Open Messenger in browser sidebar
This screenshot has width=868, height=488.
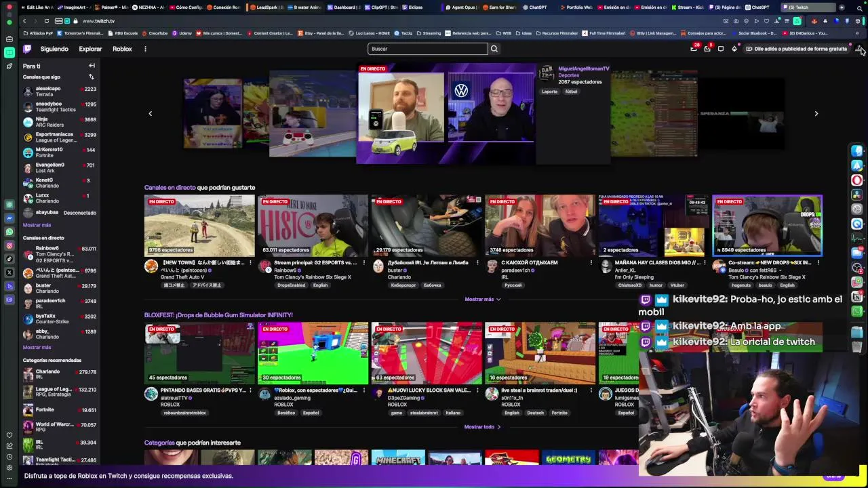9,218
